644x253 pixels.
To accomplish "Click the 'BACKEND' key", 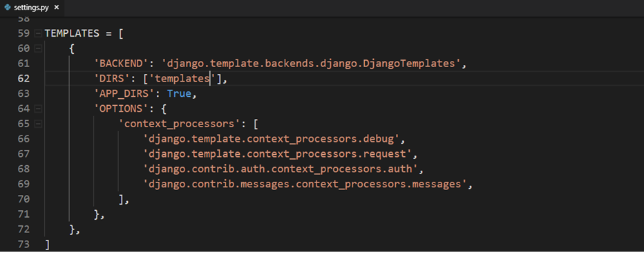I will 121,64.
